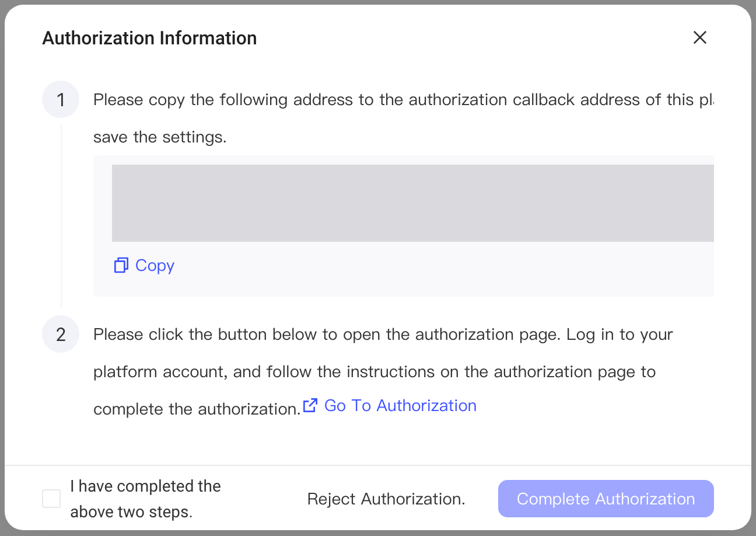Close the Authorization Information dialog
This screenshot has width=756, height=536.
pos(699,38)
